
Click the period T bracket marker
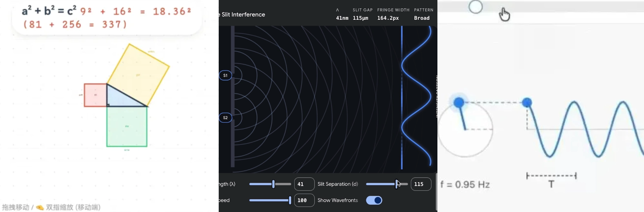(551, 176)
